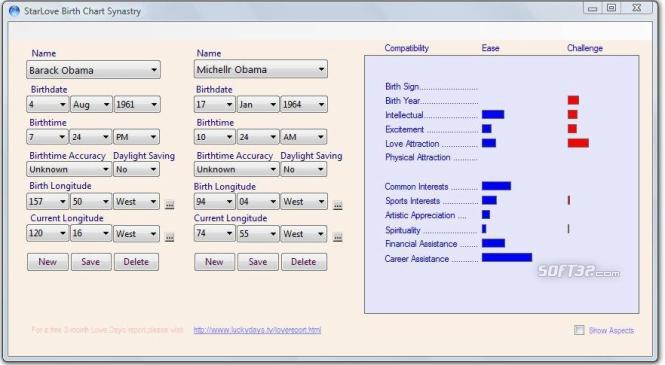This screenshot has width=665, height=365.
Task: Click browse button beside first person's Current Longitude
Action: (x=170, y=237)
